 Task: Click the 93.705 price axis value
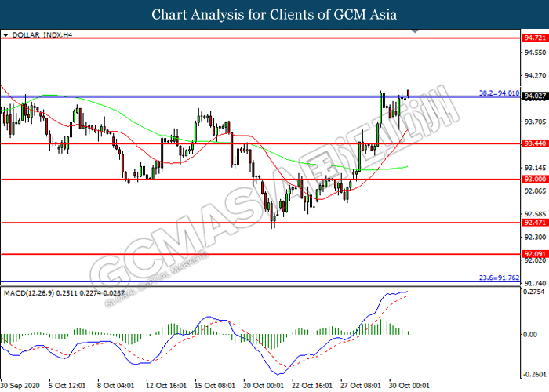pos(535,122)
